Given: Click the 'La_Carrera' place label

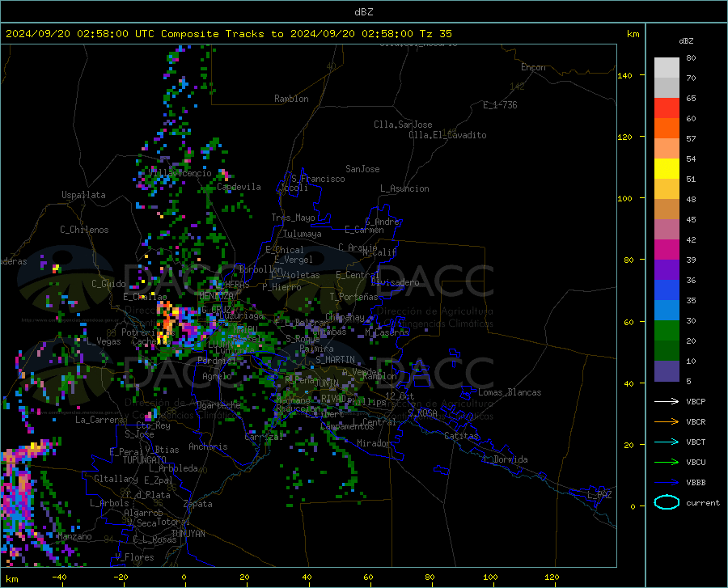Looking at the screenshot, I should [99, 420].
